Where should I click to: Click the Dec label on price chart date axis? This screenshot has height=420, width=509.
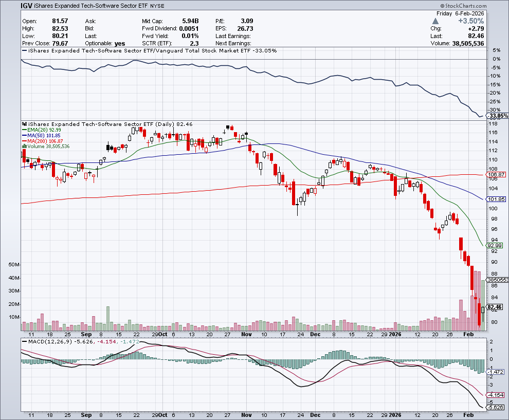click(x=315, y=334)
